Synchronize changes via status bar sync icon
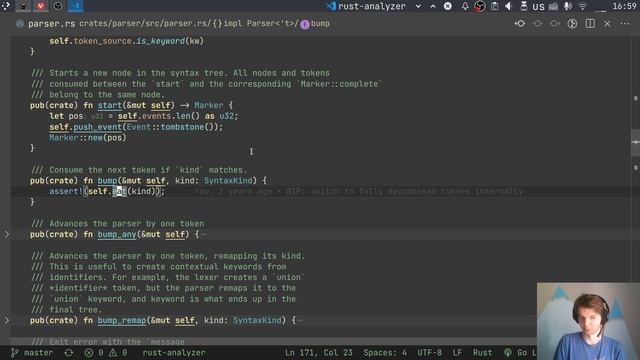 pos(69,353)
